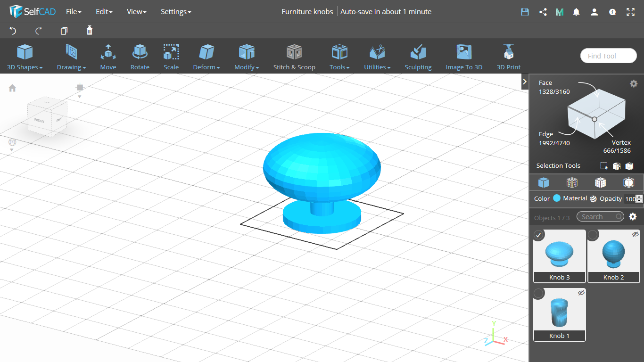This screenshot has height=362, width=644.
Task: Click the SelfCAD logo
Action: pos(33,11)
